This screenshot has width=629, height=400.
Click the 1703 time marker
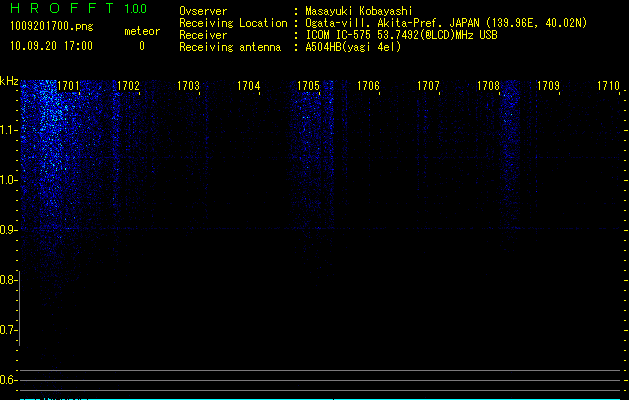click(x=188, y=86)
